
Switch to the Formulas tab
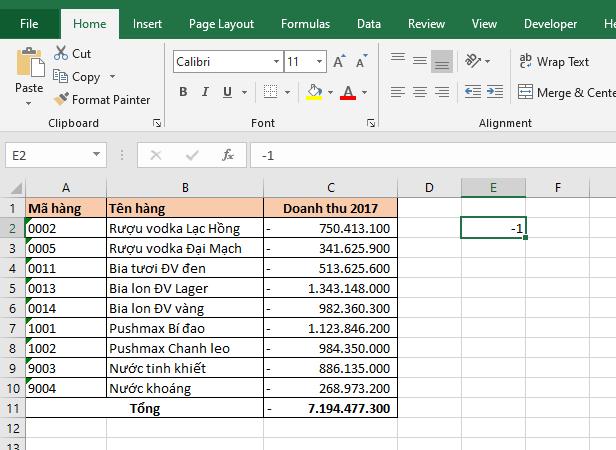(x=305, y=24)
